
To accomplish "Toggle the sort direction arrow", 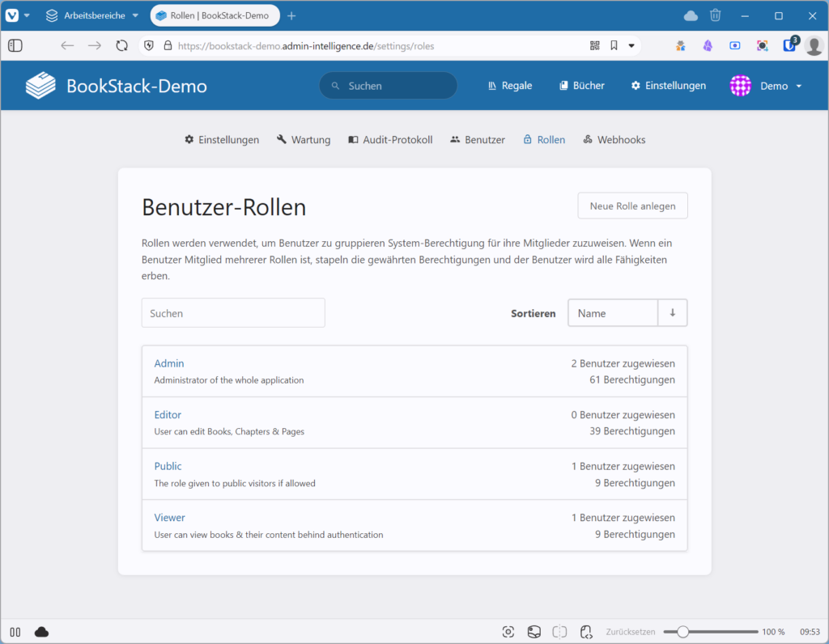I will tap(673, 312).
